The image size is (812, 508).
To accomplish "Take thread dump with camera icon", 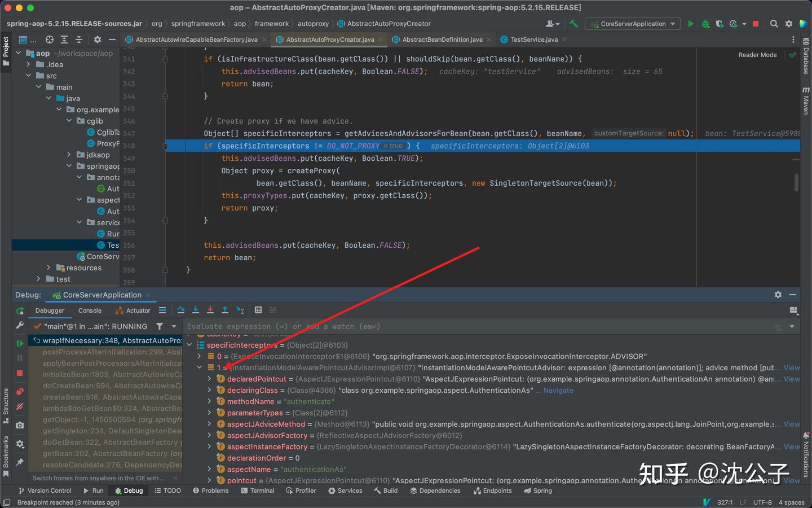I will tap(20, 425).
